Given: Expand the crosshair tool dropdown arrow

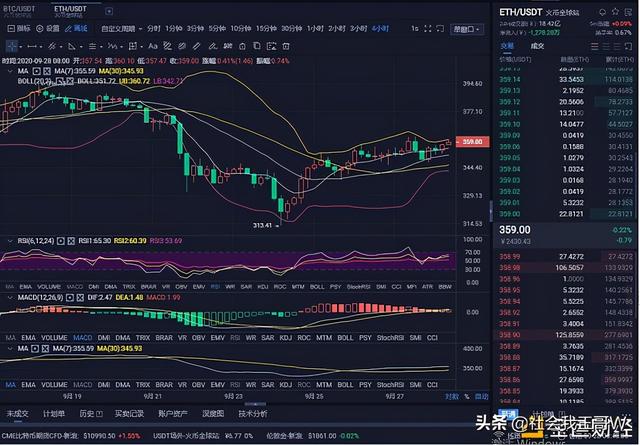Looking at the screenshot, I should [20, 47].
